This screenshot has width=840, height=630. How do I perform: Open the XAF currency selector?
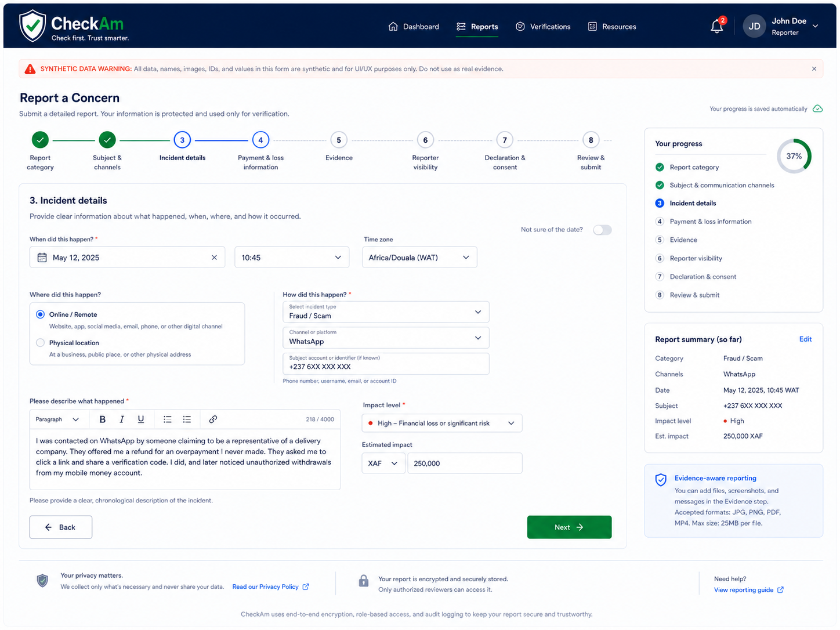383,464
